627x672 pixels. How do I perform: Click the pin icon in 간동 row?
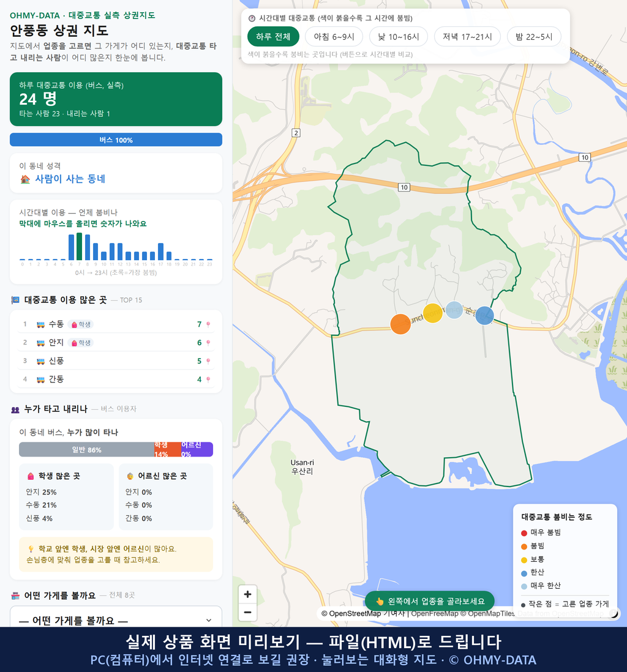(x=208, y=379)
